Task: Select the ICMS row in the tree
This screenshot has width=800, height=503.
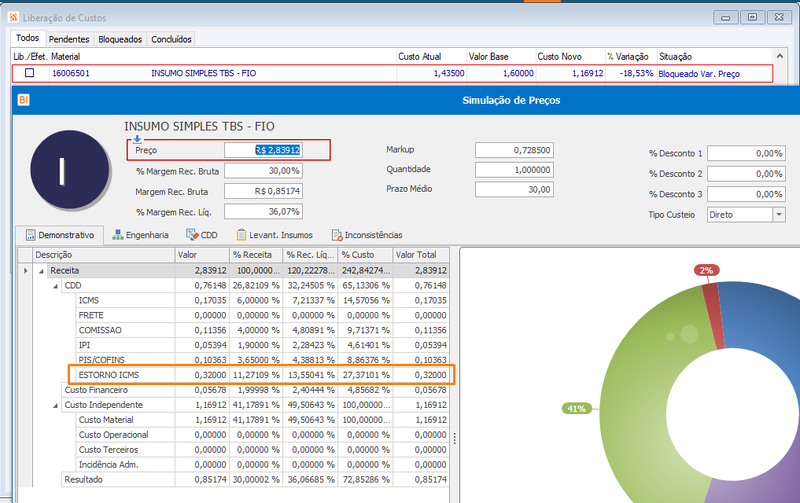Action: point(261,300)
